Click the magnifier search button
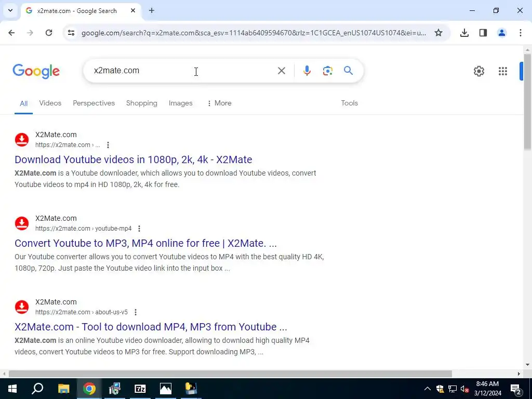 [x=349, y=71]
